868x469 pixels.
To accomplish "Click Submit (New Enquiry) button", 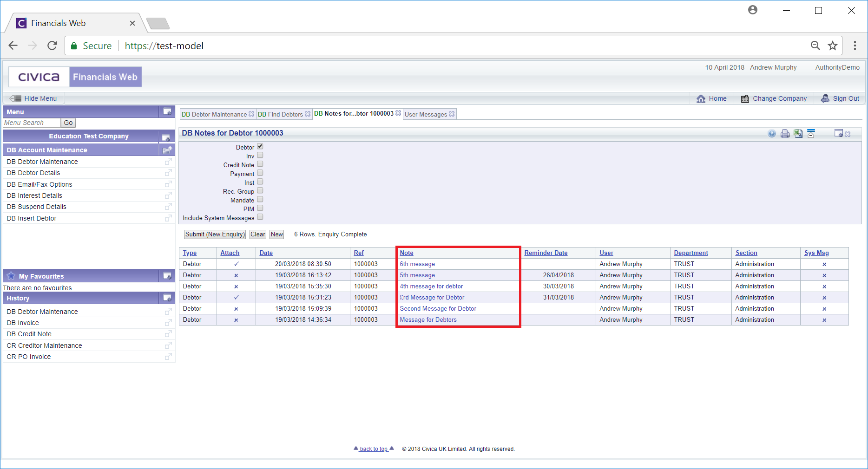I will [215, 234].
